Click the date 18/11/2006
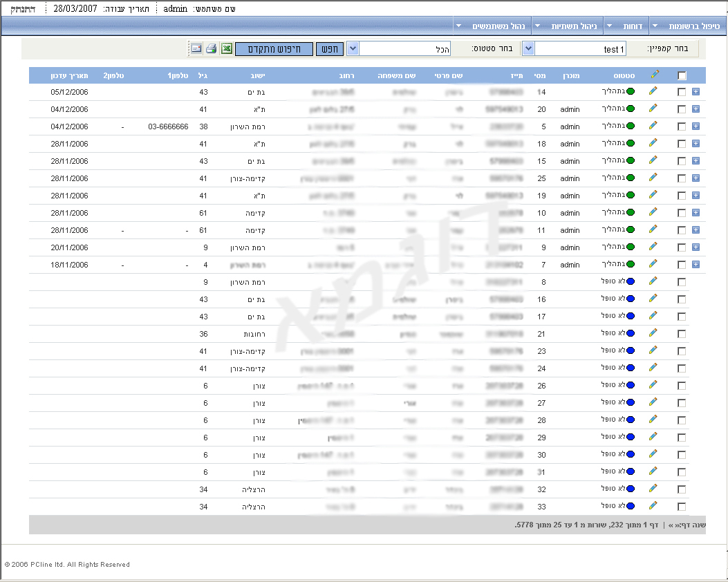The image size is (728, 582). 70,265
